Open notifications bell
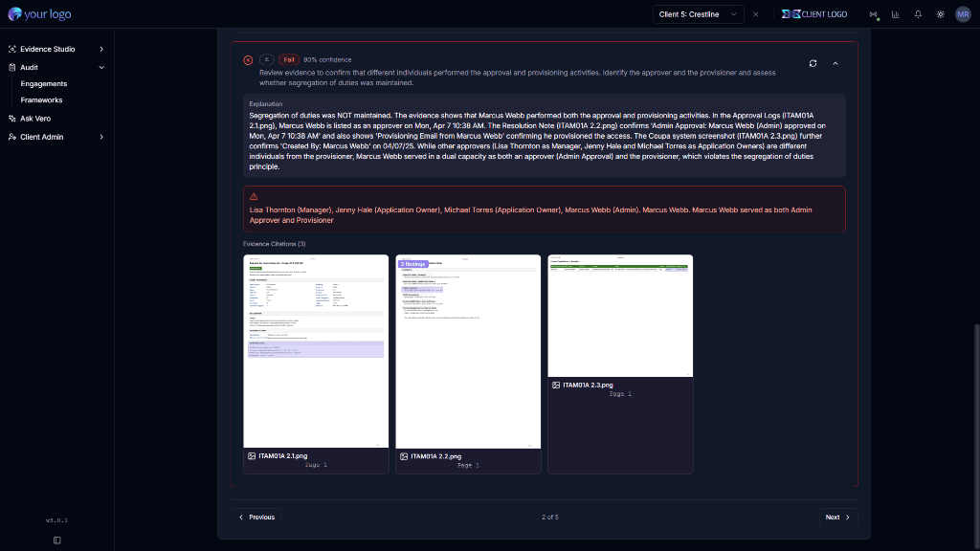 [x=918, y=14]
